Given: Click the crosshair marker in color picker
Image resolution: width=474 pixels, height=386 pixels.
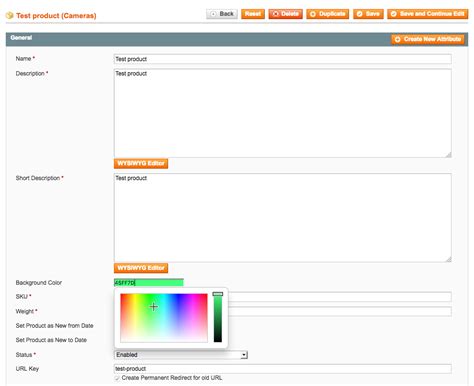Looking at the screenshot, I should pos(153,307).
